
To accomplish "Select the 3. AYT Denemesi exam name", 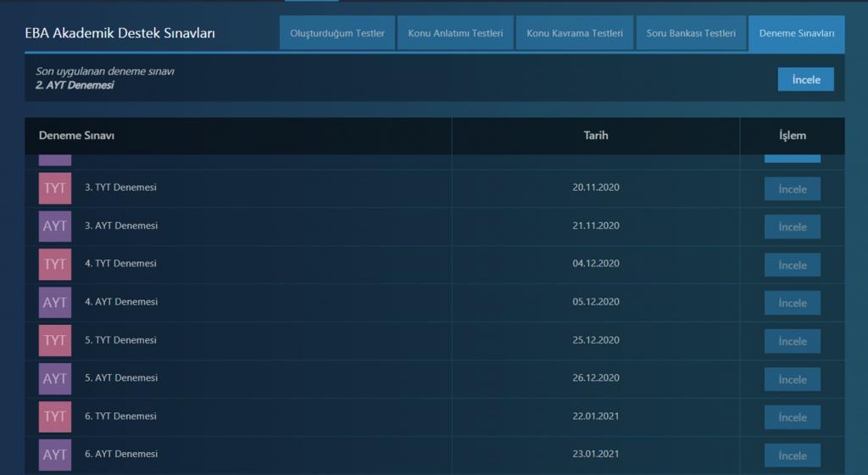I will (121, 226).
